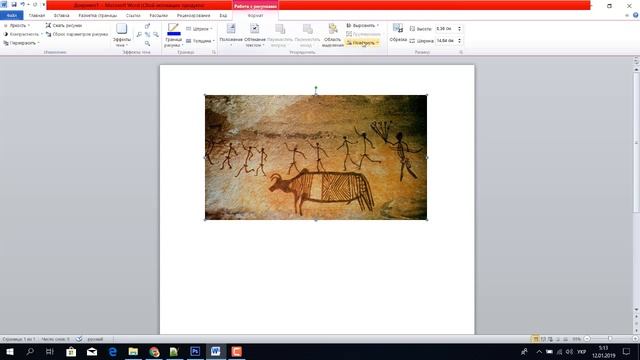
Task: Click Сжать рисунки compress pictures
Action: [64, 25]
